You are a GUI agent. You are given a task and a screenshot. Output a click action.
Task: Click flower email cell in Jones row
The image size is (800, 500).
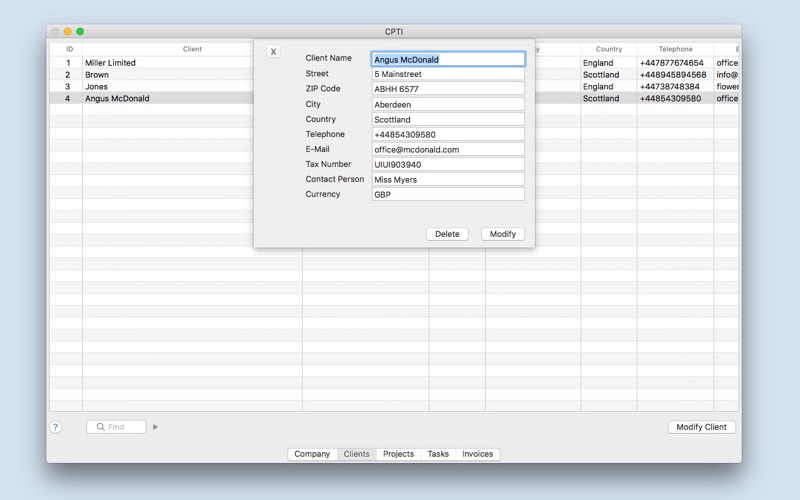pos(727,87)
